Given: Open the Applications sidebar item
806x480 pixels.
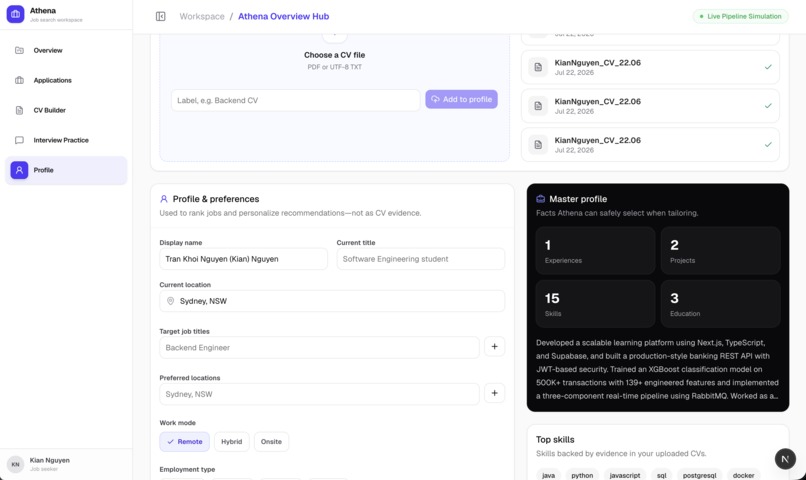Looking at the screenshot, I should coord(66,80).
